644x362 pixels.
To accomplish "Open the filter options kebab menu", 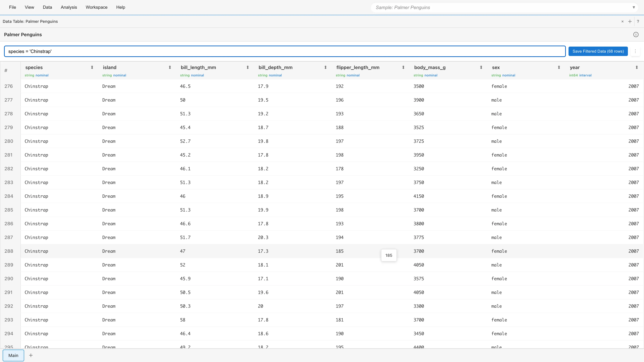I will click(635, 51).
